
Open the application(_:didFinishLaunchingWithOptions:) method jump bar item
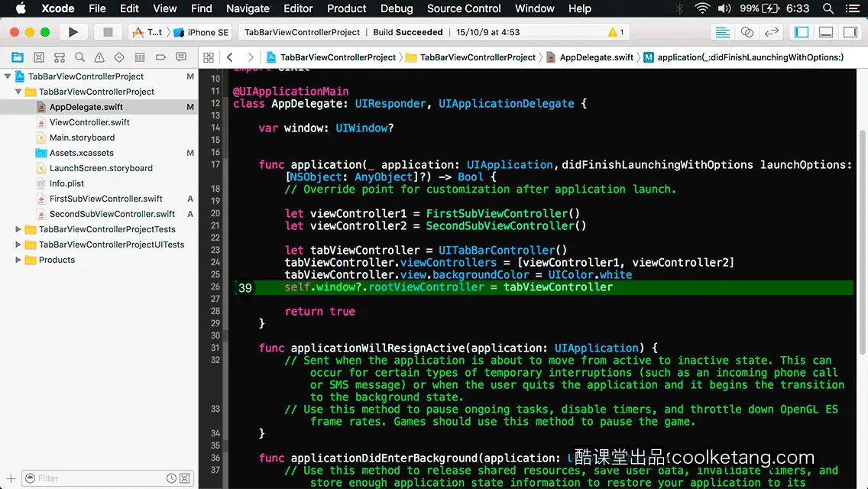(744, 57)
